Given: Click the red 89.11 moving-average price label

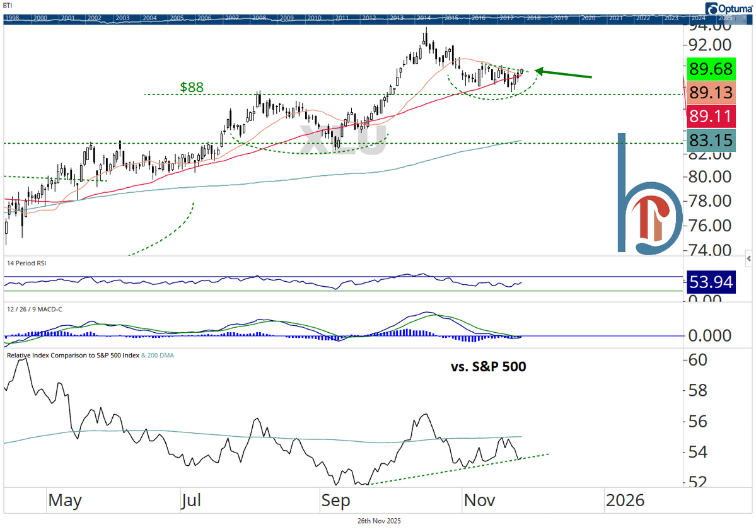Looking at the screenshot, I should click(711, 116).
